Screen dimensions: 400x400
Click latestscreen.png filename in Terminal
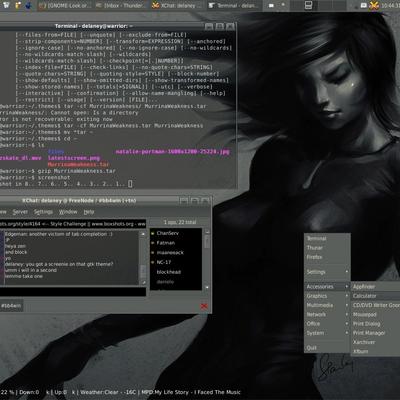click(x=74, y=158)
